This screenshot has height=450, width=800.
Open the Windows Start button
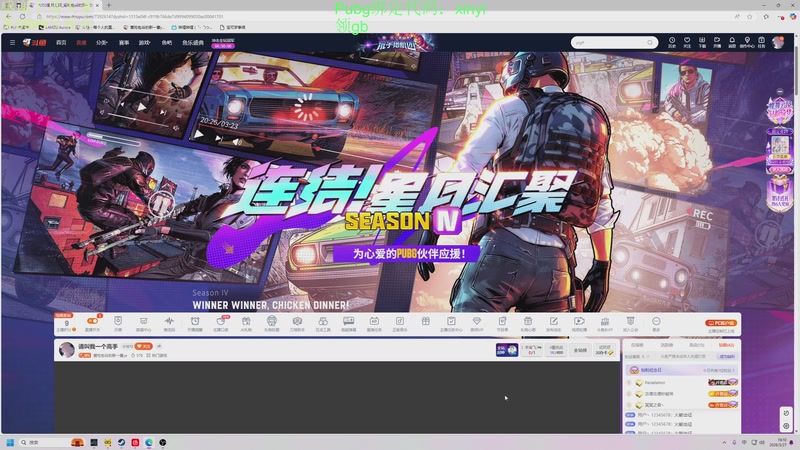click(x=10, y=442)
